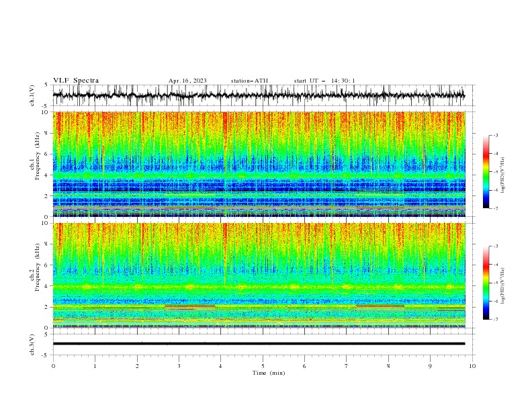Click the ch.3 flat black waveform trace
This screenshot has height=411, width=532.
259,344
